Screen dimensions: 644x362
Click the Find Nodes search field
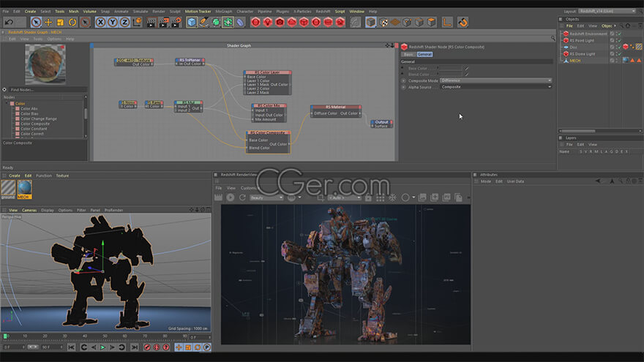pos(48,89)
